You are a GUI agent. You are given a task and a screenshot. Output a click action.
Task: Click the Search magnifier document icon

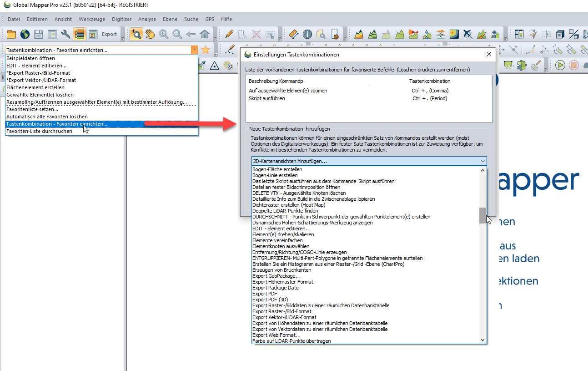click(x=321, y=34)
